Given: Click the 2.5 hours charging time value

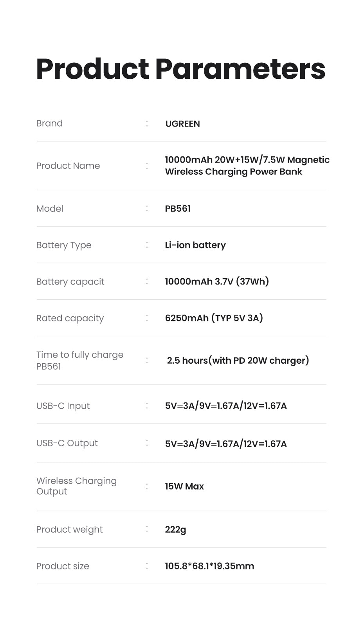Looking at the screenshot, I should [x=238, y=361].
